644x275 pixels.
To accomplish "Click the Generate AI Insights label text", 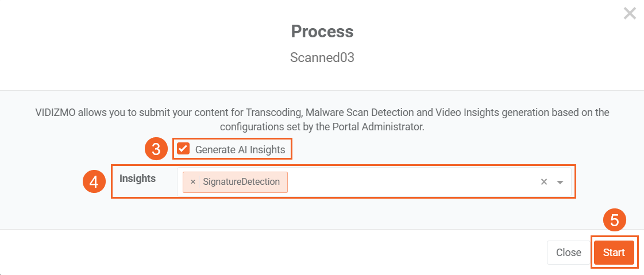I will tap(240, 150).
